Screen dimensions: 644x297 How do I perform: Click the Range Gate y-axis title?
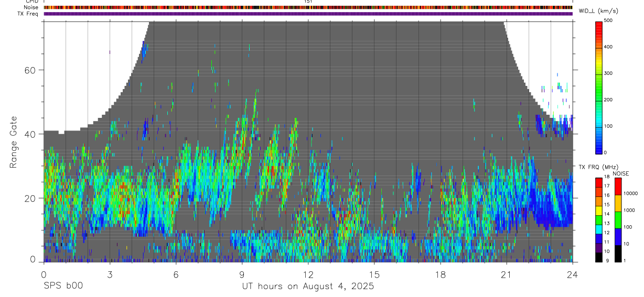14,142
